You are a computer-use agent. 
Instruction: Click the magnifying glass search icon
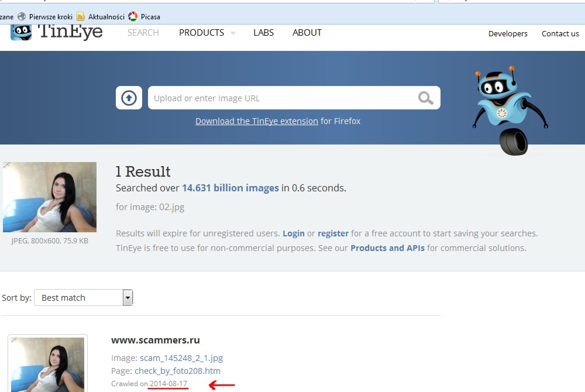[425, 98]
